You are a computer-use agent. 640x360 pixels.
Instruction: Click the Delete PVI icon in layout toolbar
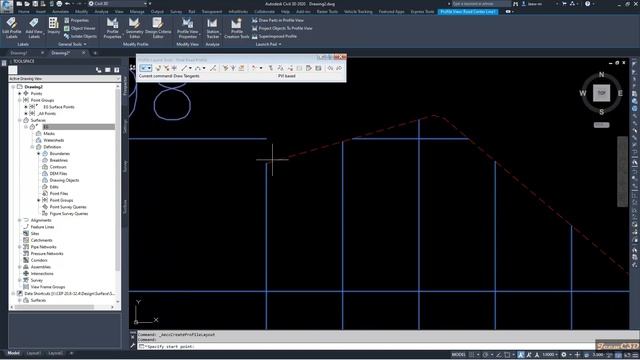coord(167,68)
